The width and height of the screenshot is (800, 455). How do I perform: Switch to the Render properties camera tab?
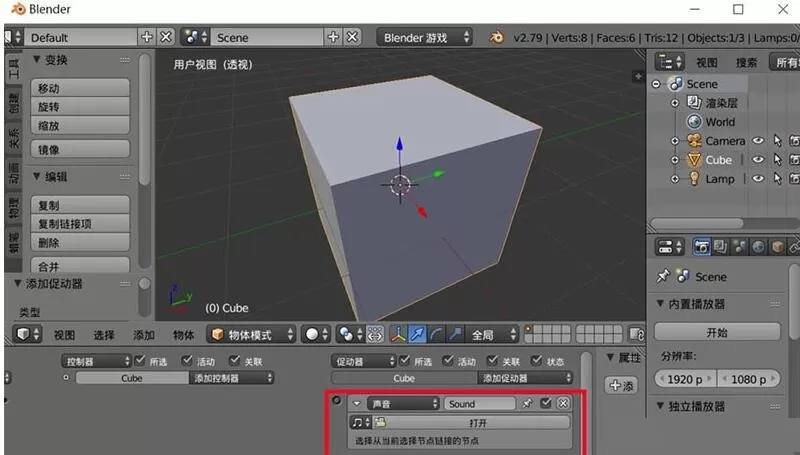[702, 247]
